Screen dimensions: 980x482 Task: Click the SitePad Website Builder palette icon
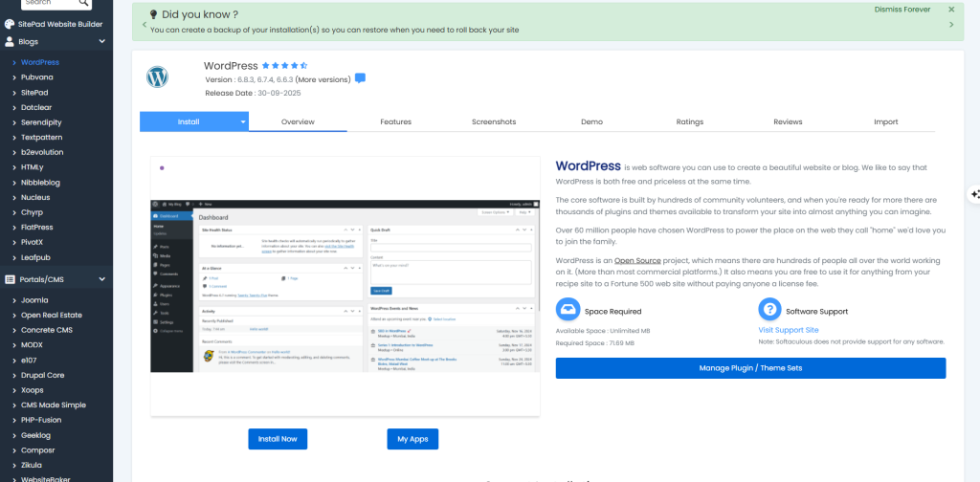[x=10, y=24]
